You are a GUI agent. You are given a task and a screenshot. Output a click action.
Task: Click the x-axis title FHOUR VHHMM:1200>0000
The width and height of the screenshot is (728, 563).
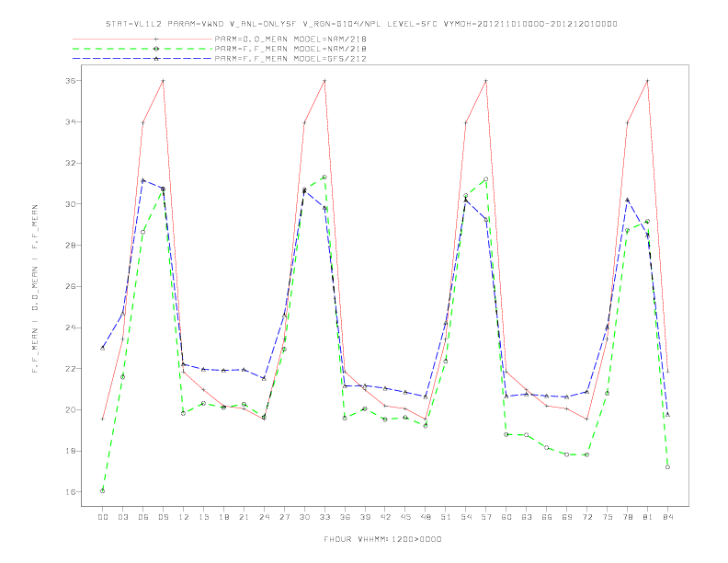coord(382,539)
